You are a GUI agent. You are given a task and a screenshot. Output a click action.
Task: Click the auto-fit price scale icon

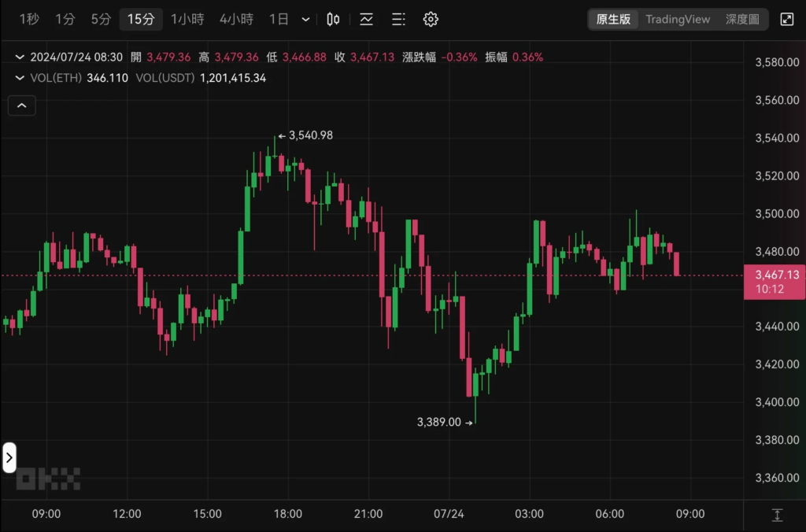[777, 515]
